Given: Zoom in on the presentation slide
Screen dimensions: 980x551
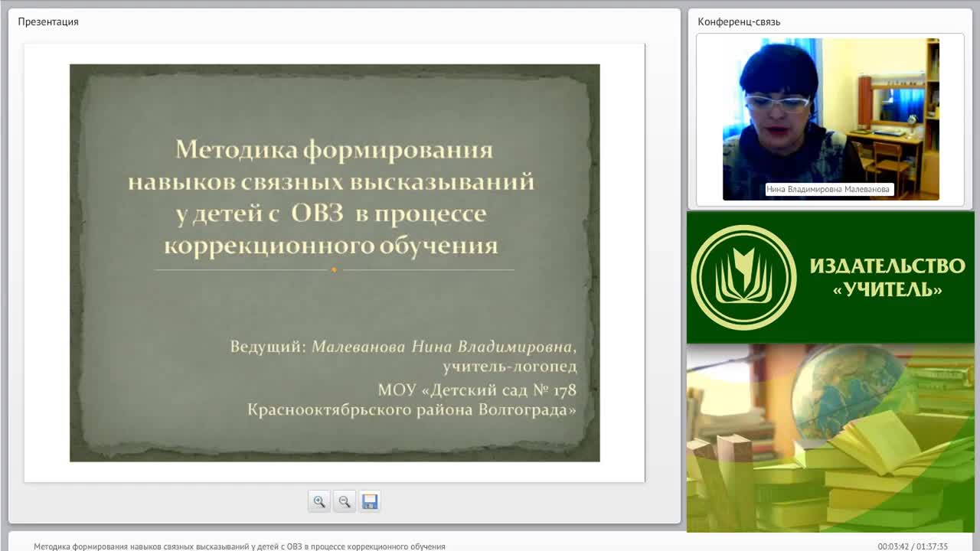Looking at the screenshot, I should [319, 501].
